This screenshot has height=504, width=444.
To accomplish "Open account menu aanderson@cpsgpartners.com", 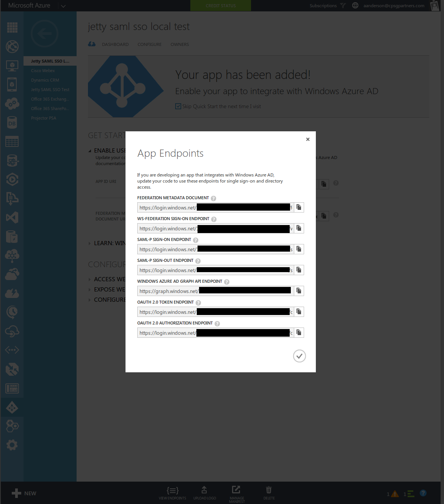I will (x=394, y=6).
